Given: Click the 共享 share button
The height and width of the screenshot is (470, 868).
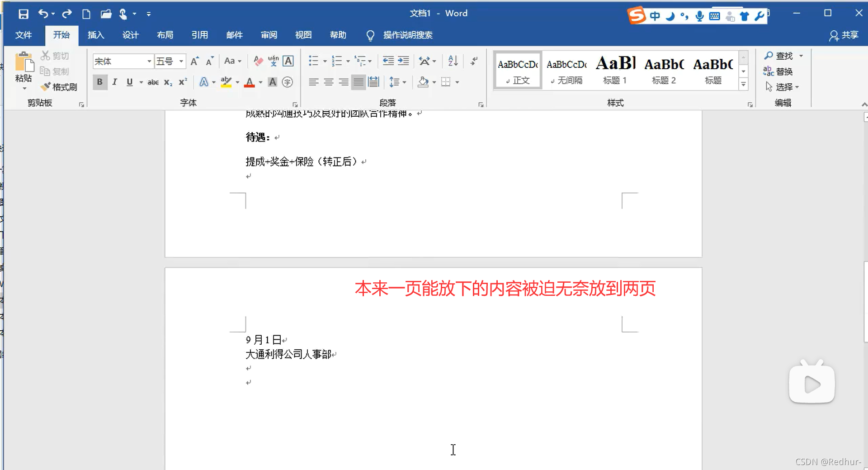Looking at the screenshot, I should click(844, 36).
